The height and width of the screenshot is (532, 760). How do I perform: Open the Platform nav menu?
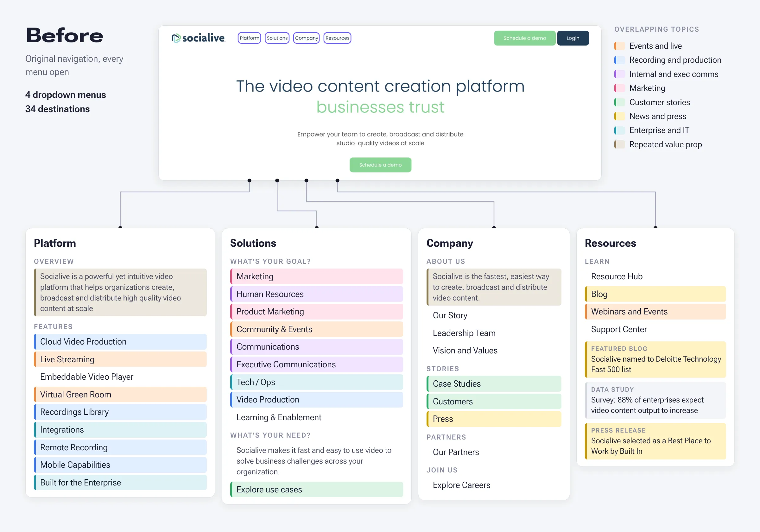point(249,38)
